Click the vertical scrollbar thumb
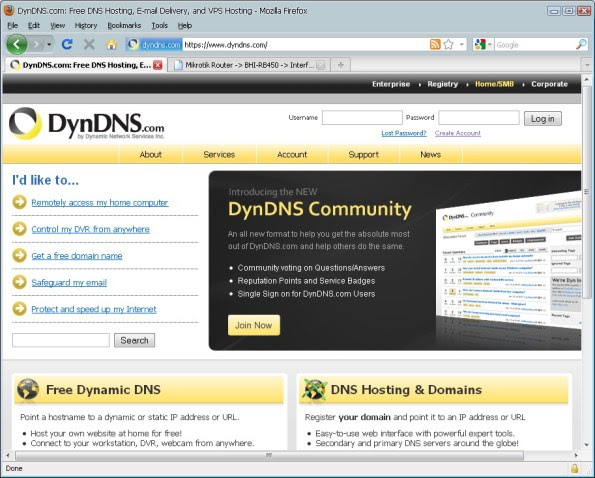This screenshot has width=595, height=478. (587, 192)
